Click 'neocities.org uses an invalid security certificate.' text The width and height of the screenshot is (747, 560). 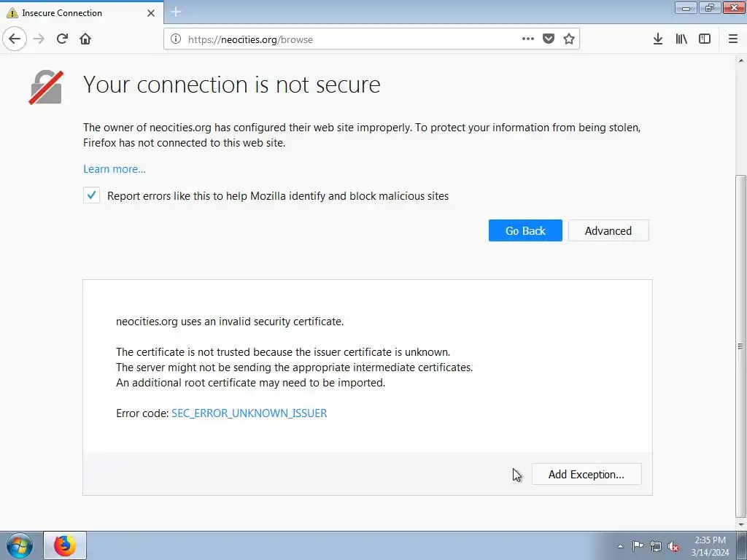(230, 322)
